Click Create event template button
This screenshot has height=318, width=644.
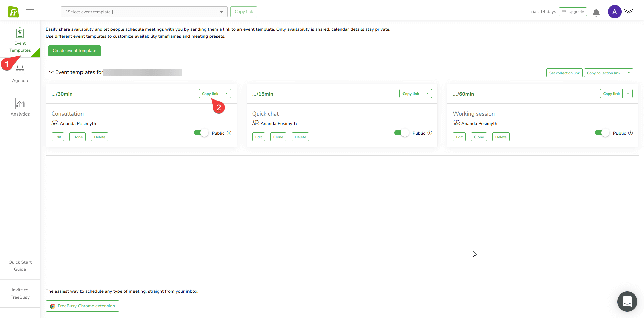click(74, 51)
